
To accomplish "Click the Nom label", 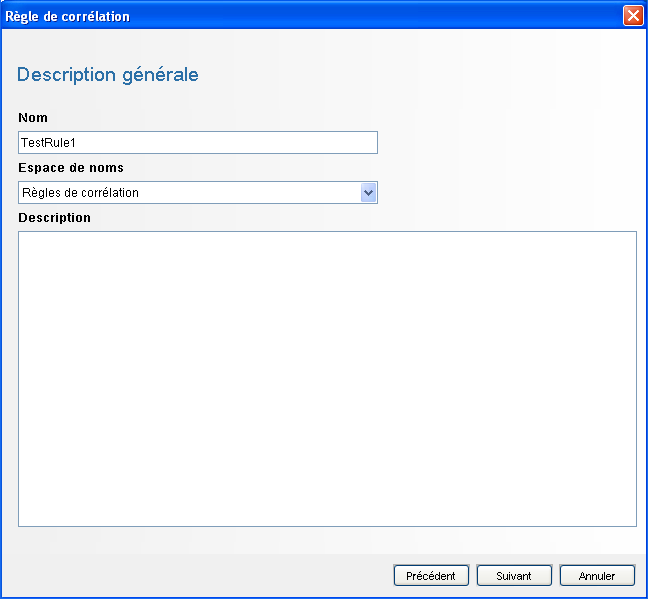I will tap(33, 118).
